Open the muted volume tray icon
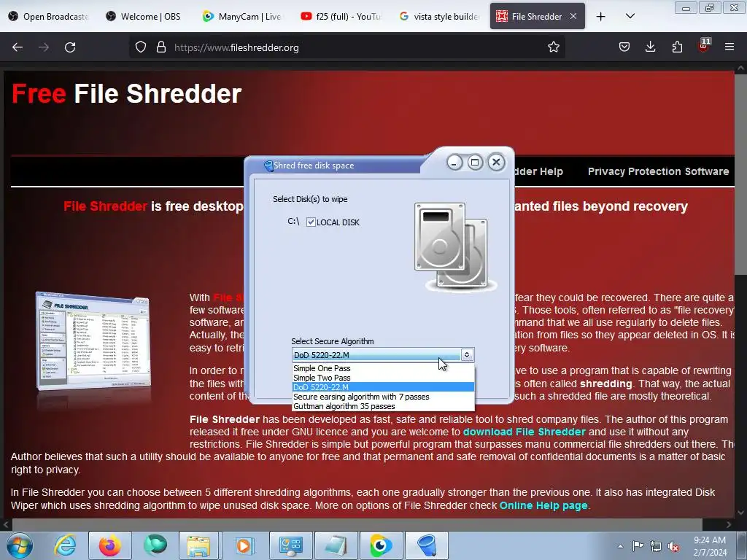The image size is (747, 560). click(673, 546)
